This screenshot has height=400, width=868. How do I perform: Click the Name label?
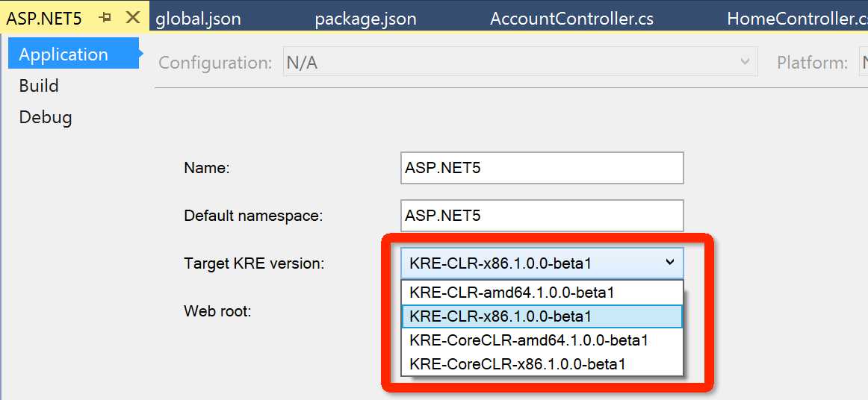[x=206, y=168]
